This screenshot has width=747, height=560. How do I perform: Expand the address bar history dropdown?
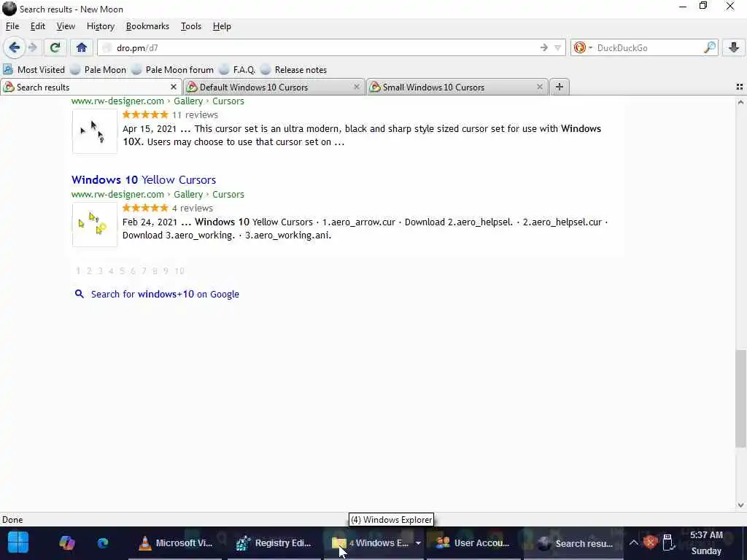click(557, 47)
